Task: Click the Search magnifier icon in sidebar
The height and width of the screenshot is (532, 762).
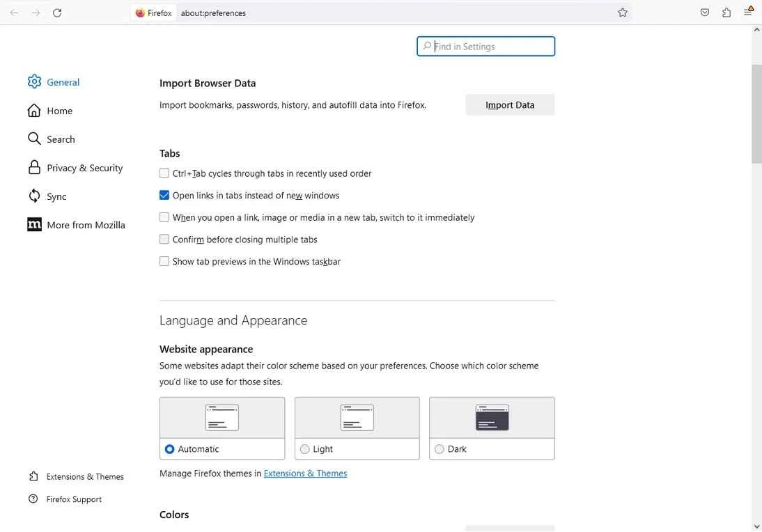Action: click(34, 139)
